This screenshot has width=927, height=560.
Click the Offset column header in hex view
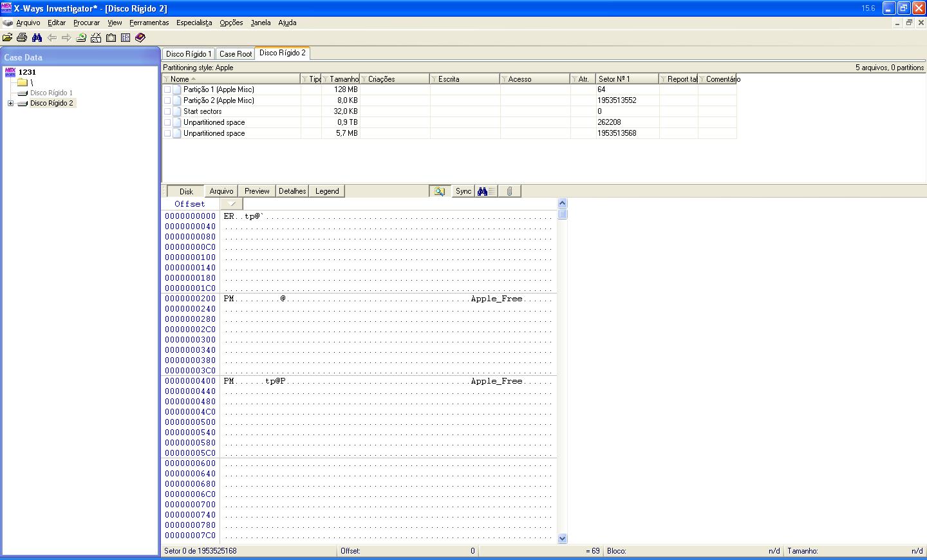coord(190,204)
